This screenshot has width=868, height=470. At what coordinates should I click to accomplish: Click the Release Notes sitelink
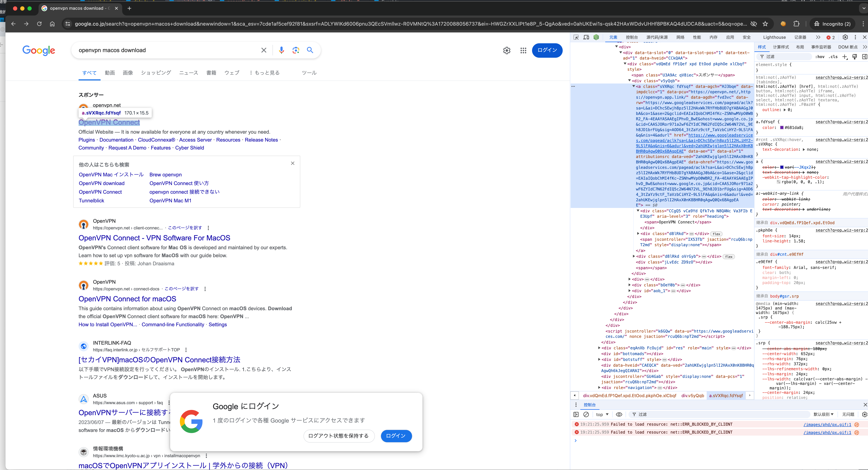[x=261, y=140]
